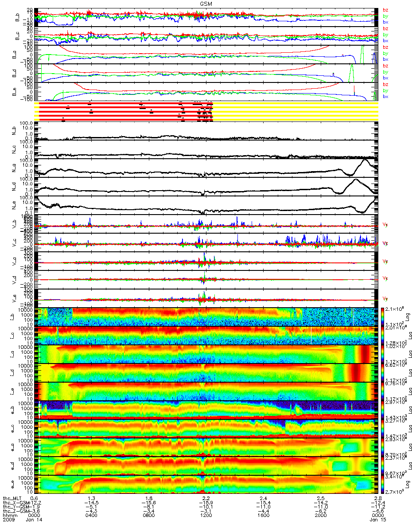Click the red bz legend of B_b panel

pos(385,10)
